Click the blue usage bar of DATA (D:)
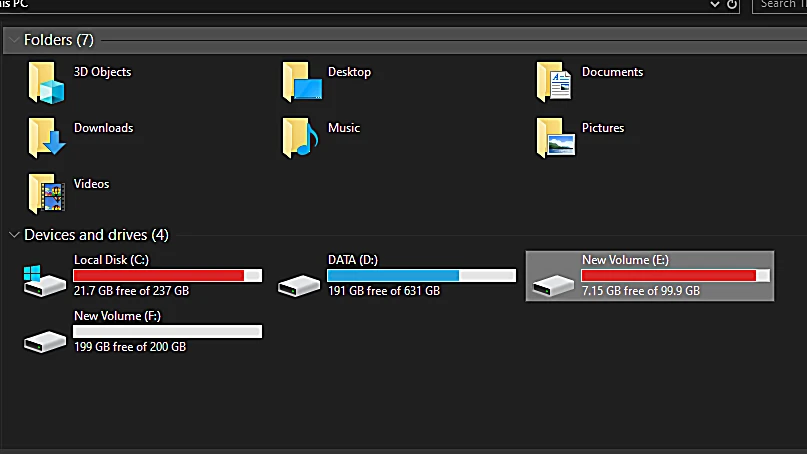The image size is (807, 454). click(x=392, y=275)
